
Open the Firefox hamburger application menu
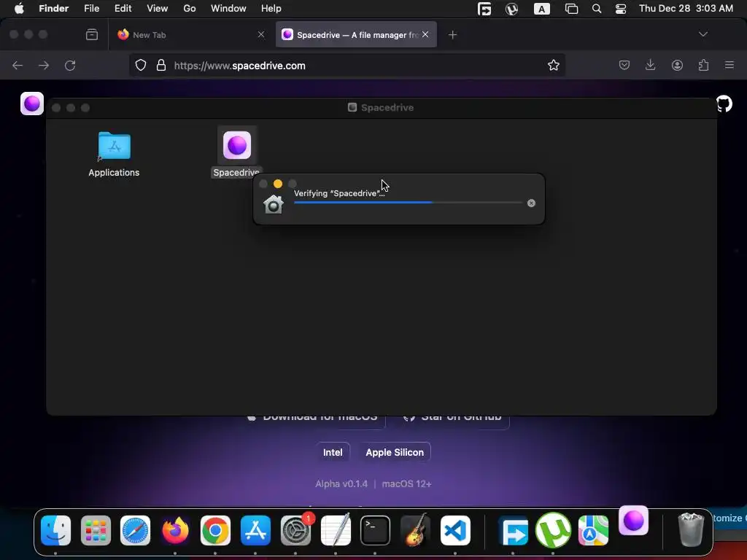729,65
